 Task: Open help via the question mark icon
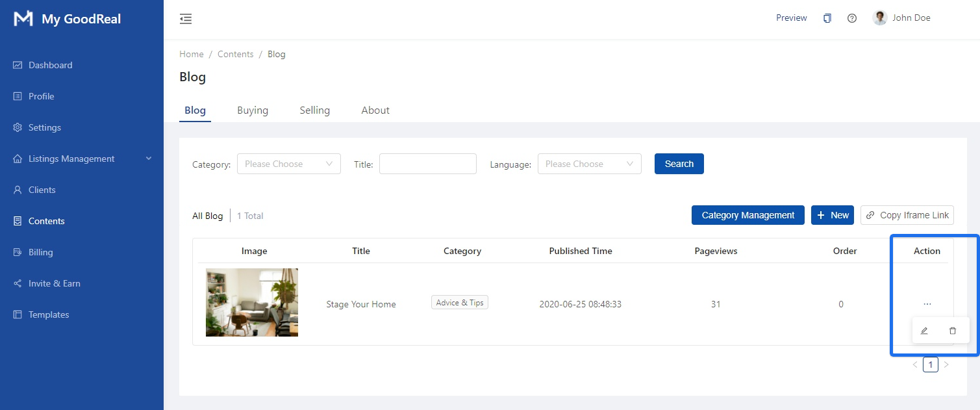(x=852, y=18)
